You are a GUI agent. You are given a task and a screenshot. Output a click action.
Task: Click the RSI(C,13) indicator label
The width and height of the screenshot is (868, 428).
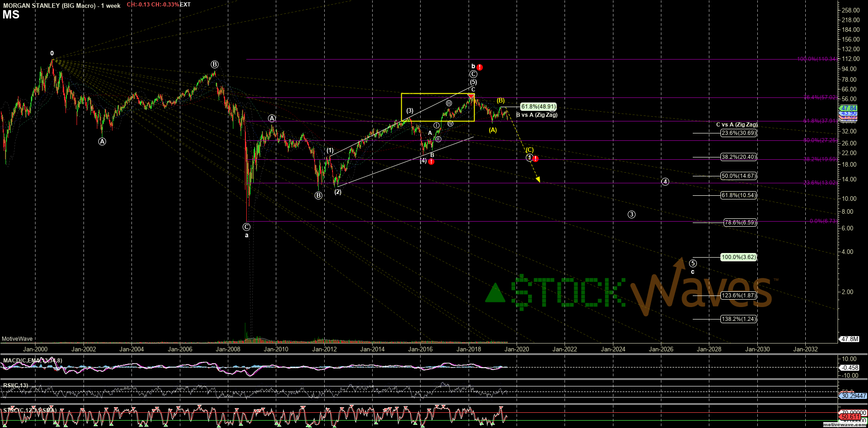coord(16,386)
